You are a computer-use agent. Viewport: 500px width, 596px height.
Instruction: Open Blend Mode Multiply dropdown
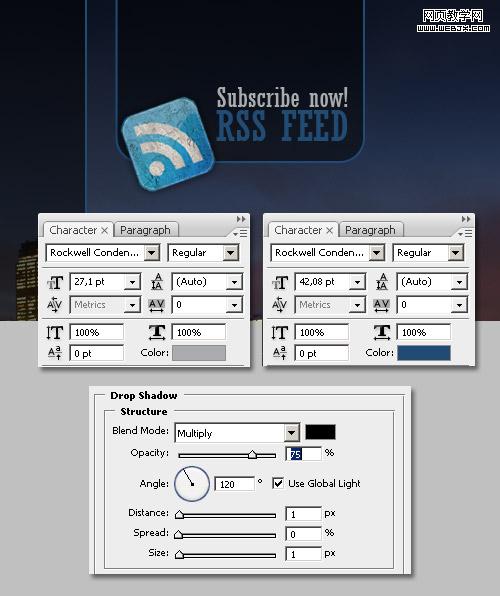[x=292, y=433]
